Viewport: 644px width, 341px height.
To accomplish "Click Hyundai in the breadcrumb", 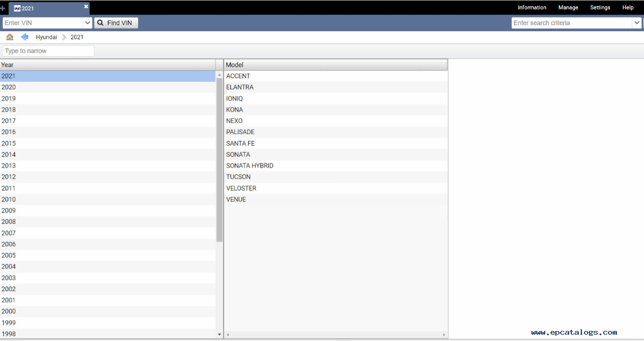I will coord(46,37).
